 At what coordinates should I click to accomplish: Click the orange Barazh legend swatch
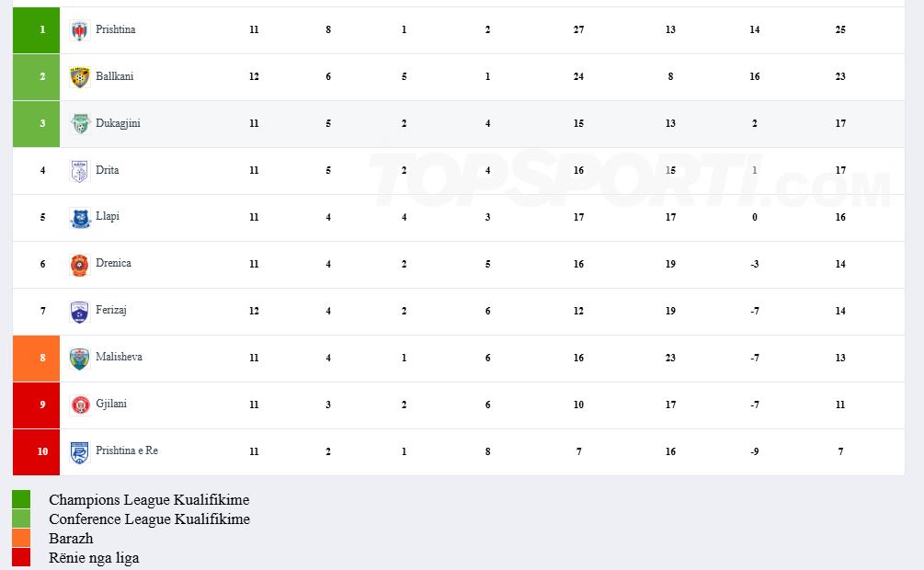coord(21,538)
